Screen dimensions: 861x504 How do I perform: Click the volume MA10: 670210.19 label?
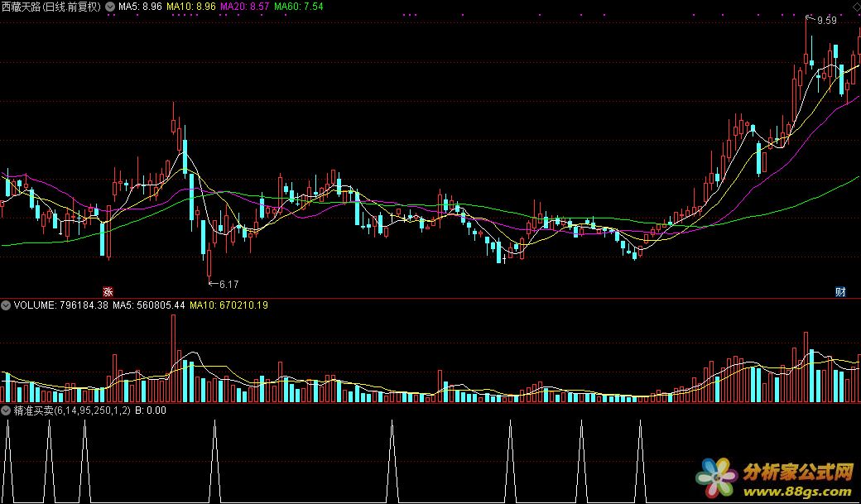pyautogui.click(x=229, y=305)
